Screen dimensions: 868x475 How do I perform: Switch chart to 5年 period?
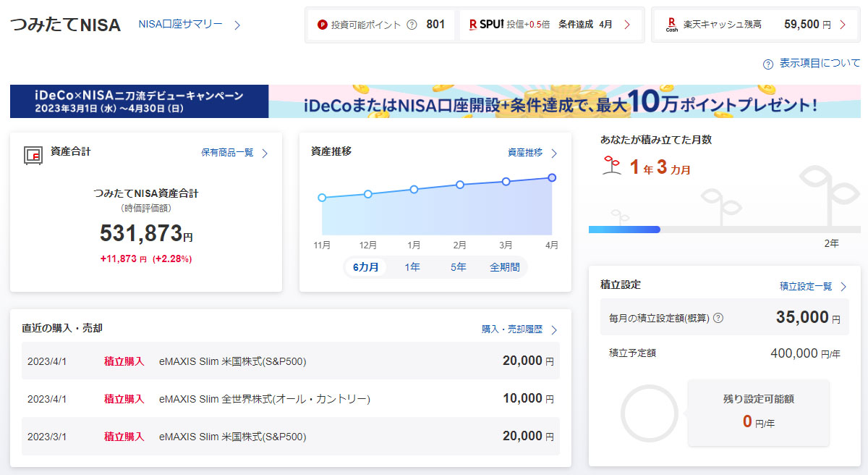(x=459, y=267)
